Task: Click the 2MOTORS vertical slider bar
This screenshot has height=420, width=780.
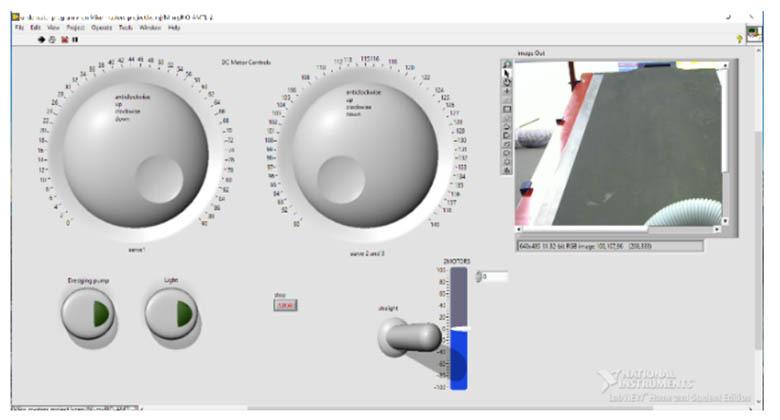Action: pos(459,328)
